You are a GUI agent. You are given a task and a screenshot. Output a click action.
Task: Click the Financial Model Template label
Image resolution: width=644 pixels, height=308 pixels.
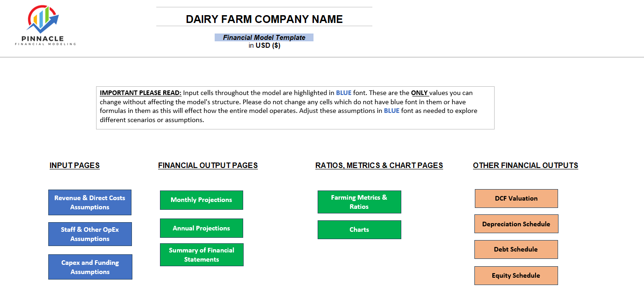click(264, 37)
